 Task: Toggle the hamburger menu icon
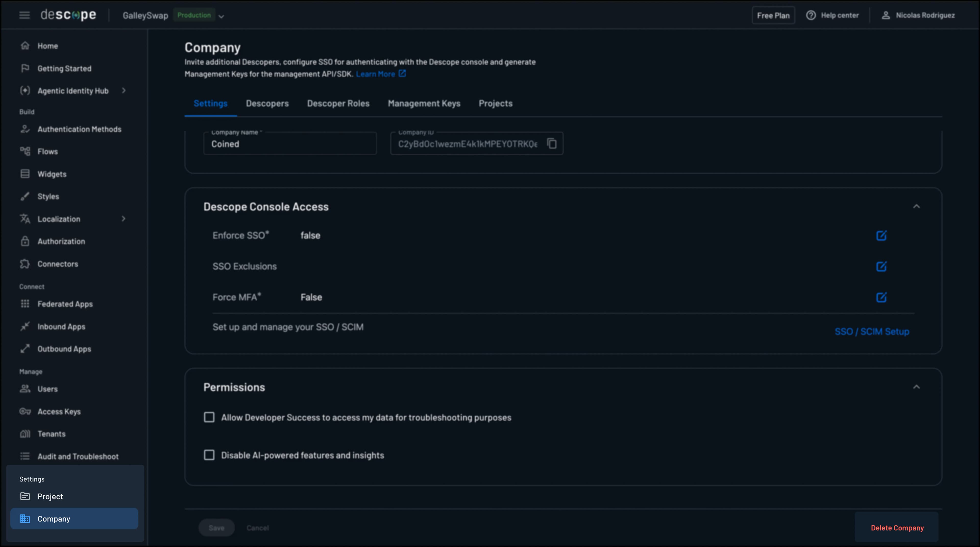(x=24, y=15)
